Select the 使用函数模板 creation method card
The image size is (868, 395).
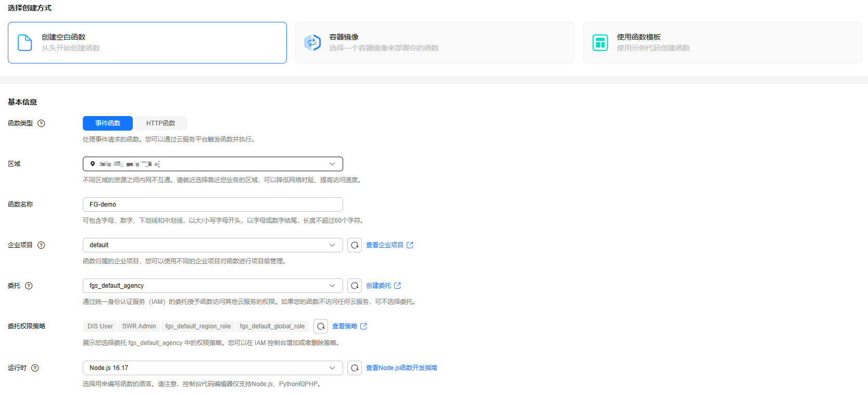722,43
